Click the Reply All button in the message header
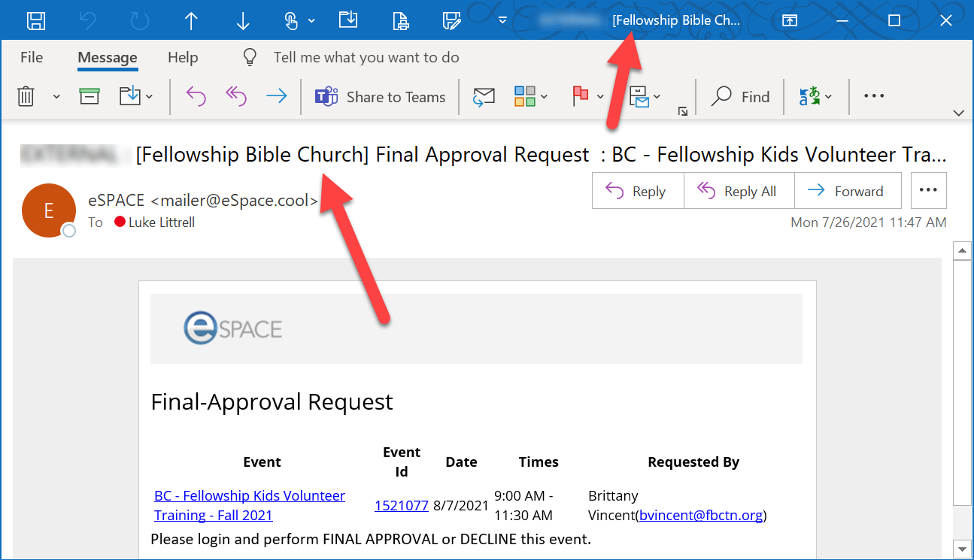Viewport: 974px width, 560px height. tap(739, 191)
